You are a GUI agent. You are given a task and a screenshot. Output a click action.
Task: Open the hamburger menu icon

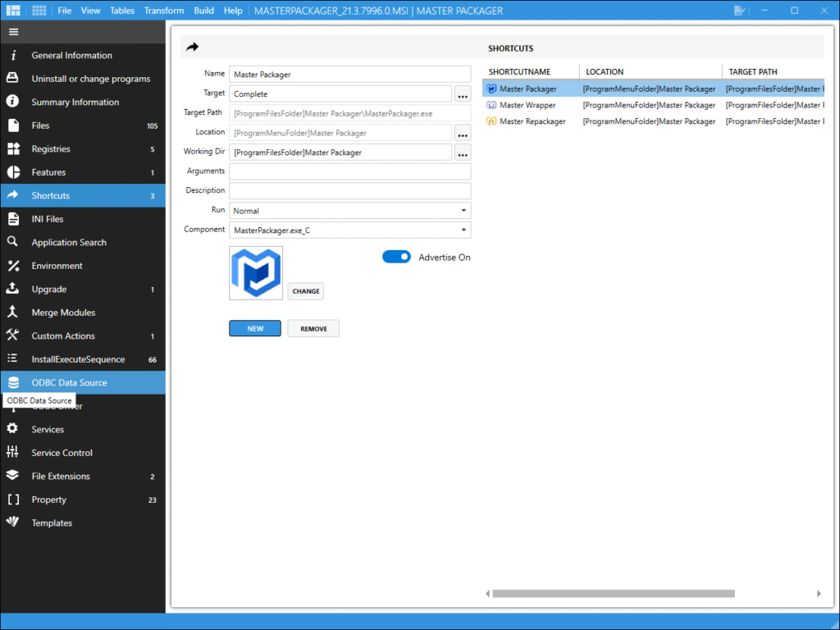13,32
